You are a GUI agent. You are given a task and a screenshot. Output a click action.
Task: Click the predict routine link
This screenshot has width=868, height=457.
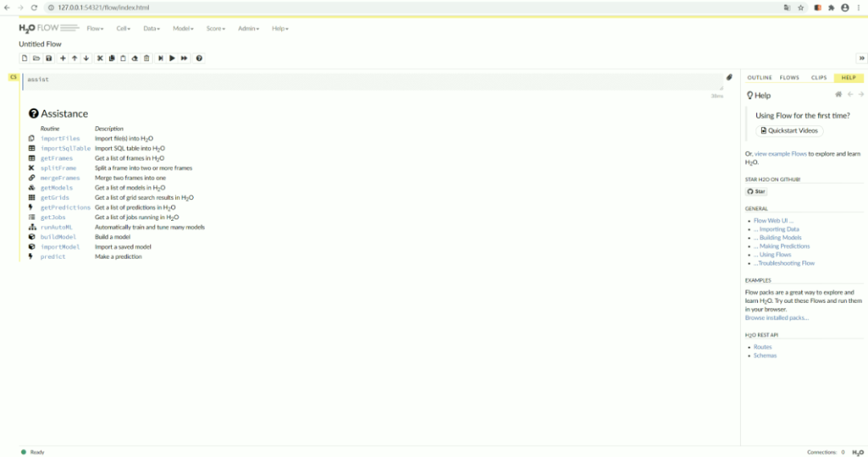click(x=52, y=257)
